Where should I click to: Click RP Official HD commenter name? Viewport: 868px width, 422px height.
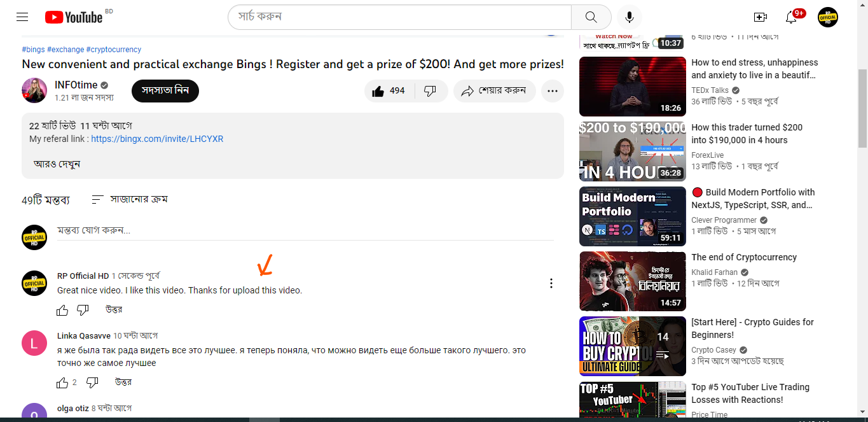(x=83, y=276)
